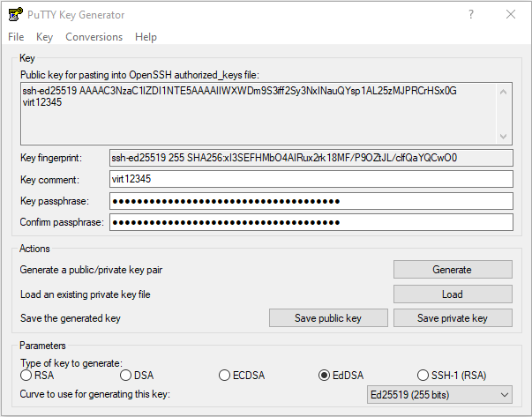
Task: Click the public key box scroll down arrow
Action: [x=505, y=137]
